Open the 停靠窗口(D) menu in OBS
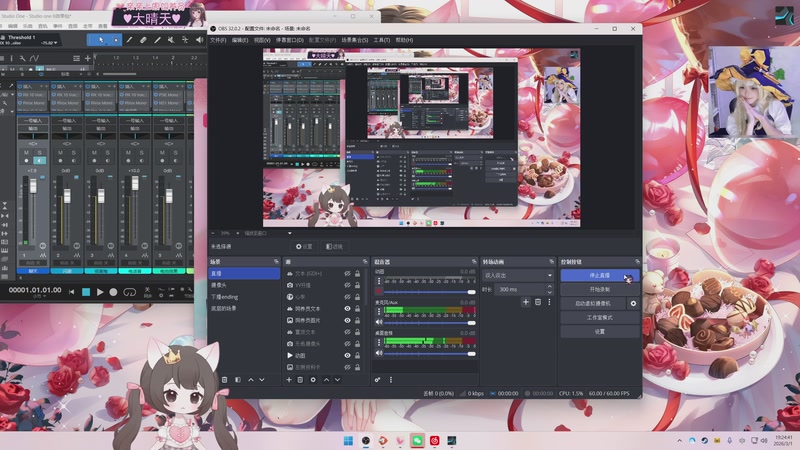The height and width of the screenshot is (450, 800). pyautogui.click(x=290, y=40)
